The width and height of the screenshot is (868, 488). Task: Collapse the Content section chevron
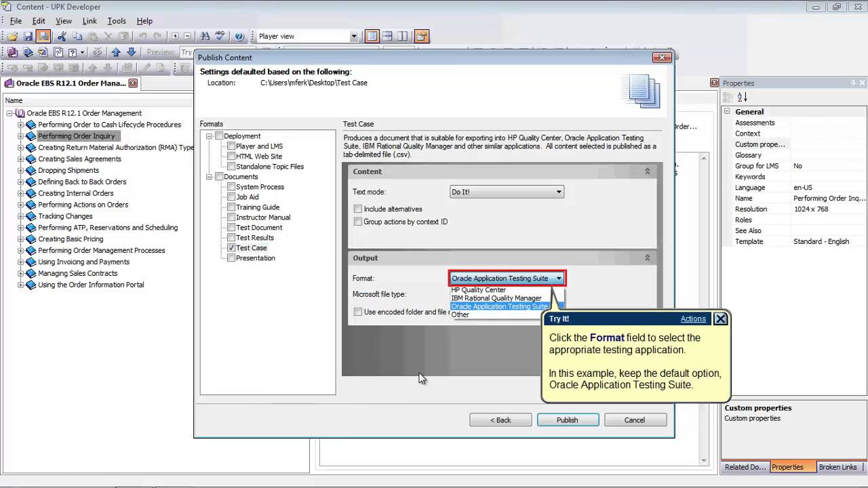647,171
